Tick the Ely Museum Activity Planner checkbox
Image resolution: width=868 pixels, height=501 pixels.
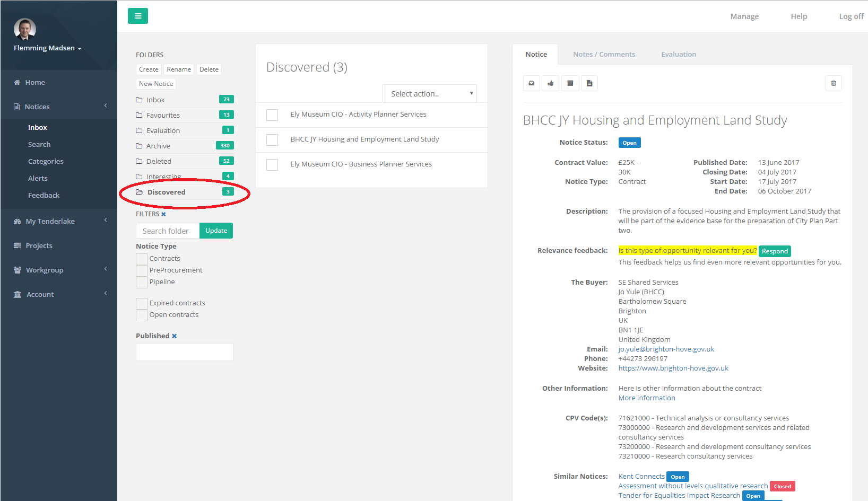(x=272, y=115)
